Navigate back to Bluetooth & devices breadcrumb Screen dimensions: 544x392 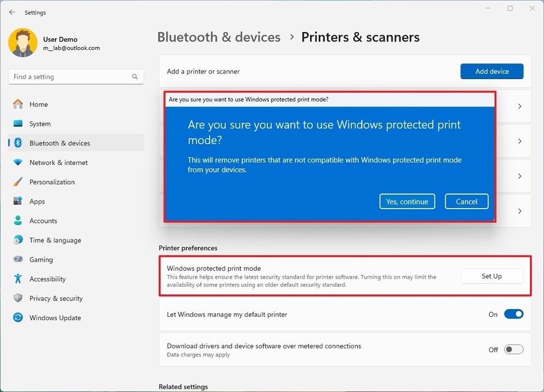point(219,37)
